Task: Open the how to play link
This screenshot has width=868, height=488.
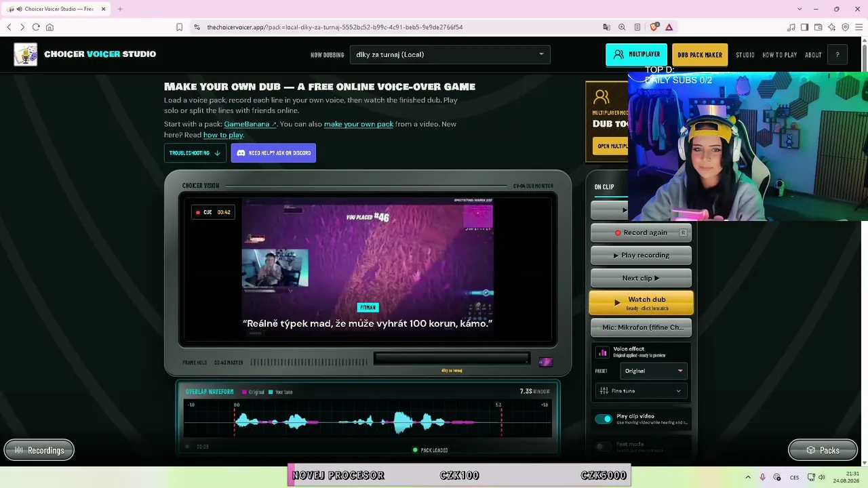Action: point(223,135)
